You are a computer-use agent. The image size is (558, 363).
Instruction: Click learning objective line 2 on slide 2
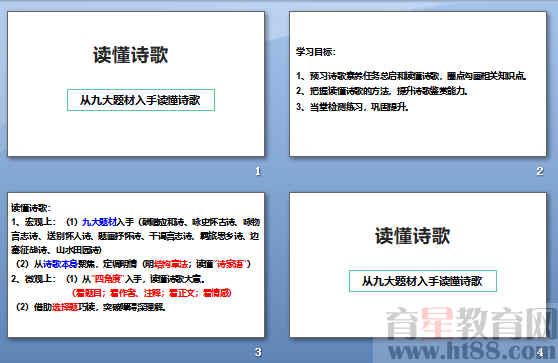click(x=382, y=91)
